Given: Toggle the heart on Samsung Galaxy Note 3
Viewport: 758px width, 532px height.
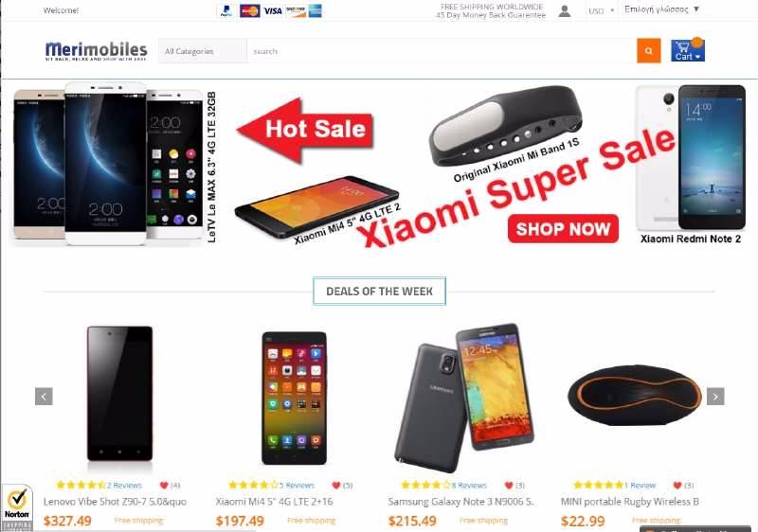Looking at the screenshot, I should 509,486.
